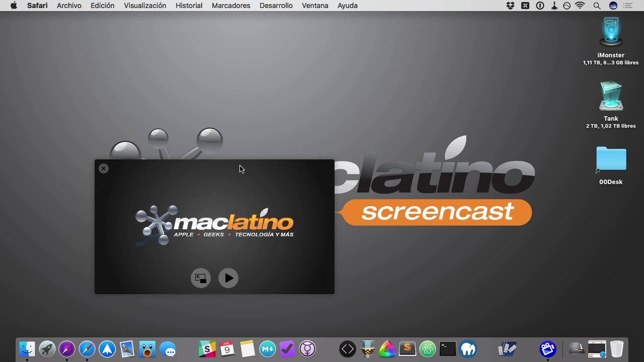Play the picture-in-picture video
644x362 pixels.
coord(228,278)
